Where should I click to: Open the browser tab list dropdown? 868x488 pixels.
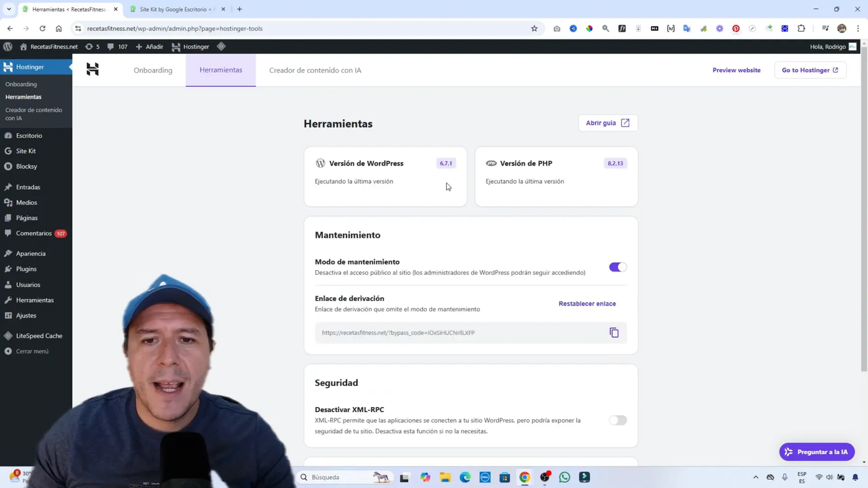tap(9, 9)
